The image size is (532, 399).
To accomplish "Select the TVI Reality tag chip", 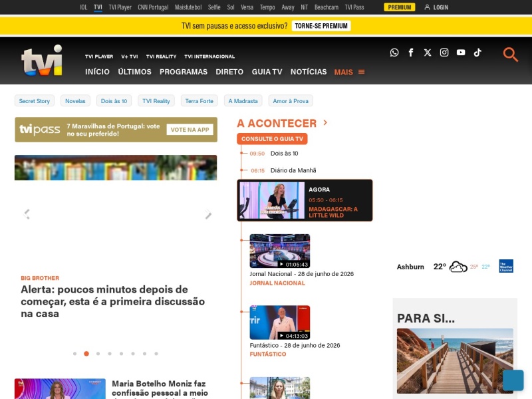I will point(156,101).
